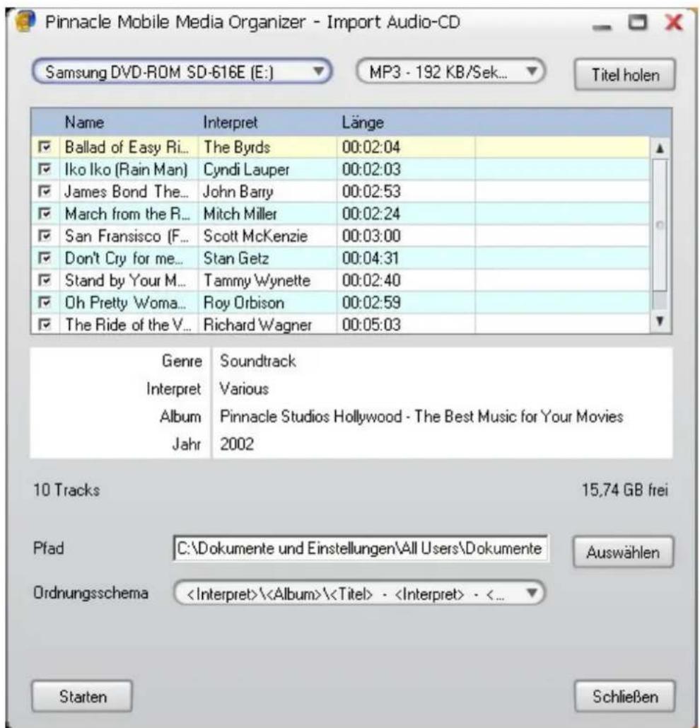The width and height of the screenshot is (700, 728).
Task: Click the track list vertical scrollbar thumb
Action: coord(660,225)
